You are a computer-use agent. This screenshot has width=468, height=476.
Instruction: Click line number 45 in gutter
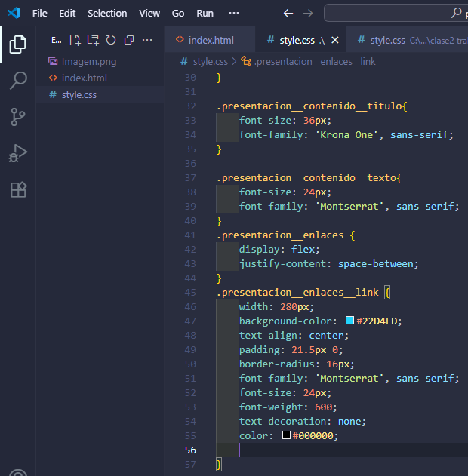tap(190, 293)
